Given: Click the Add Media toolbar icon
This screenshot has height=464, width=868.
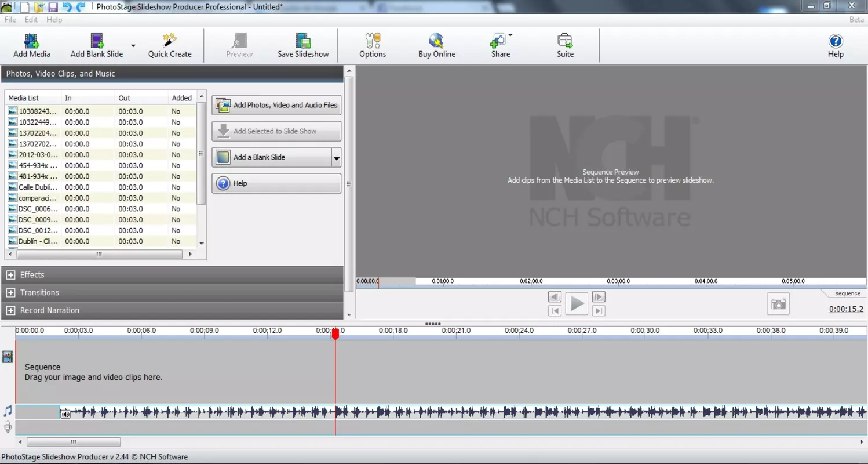Looking at the screenshot, I should click(32, 46).
